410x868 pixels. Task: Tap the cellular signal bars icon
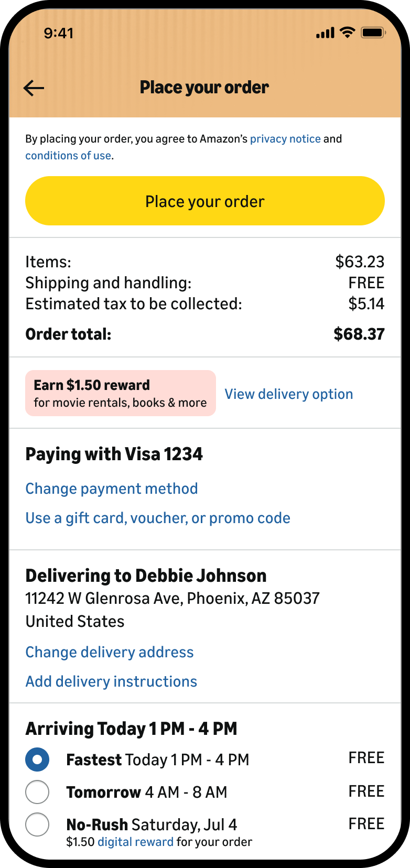pos(325,33)
